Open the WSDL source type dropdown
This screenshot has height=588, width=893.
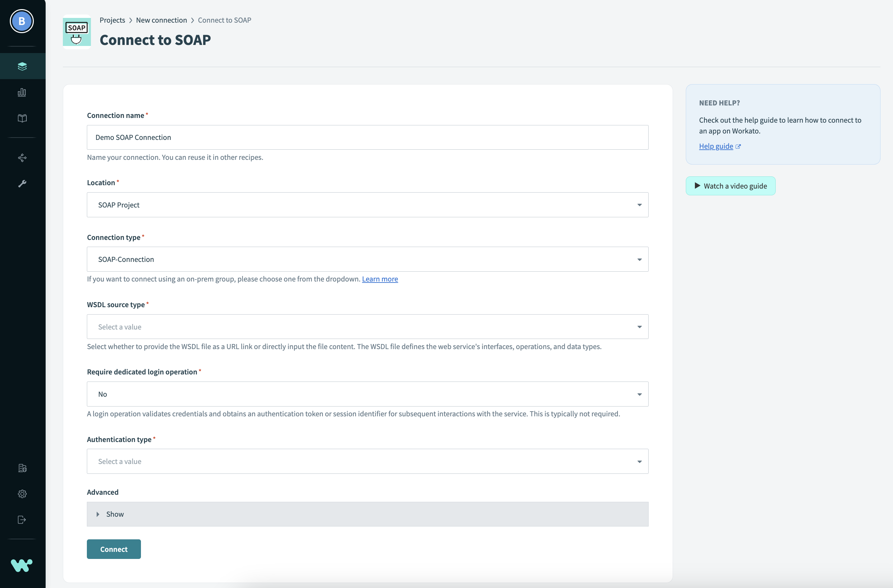point(367,327)
